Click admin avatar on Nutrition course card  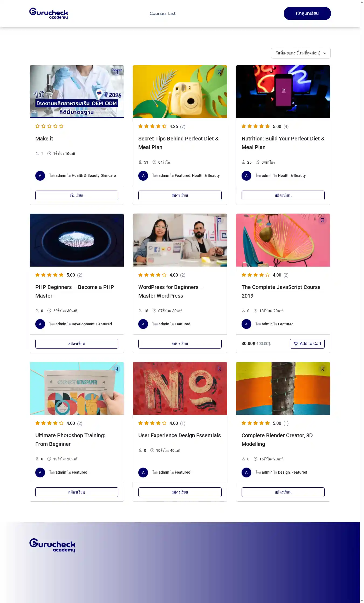(246, 175)
